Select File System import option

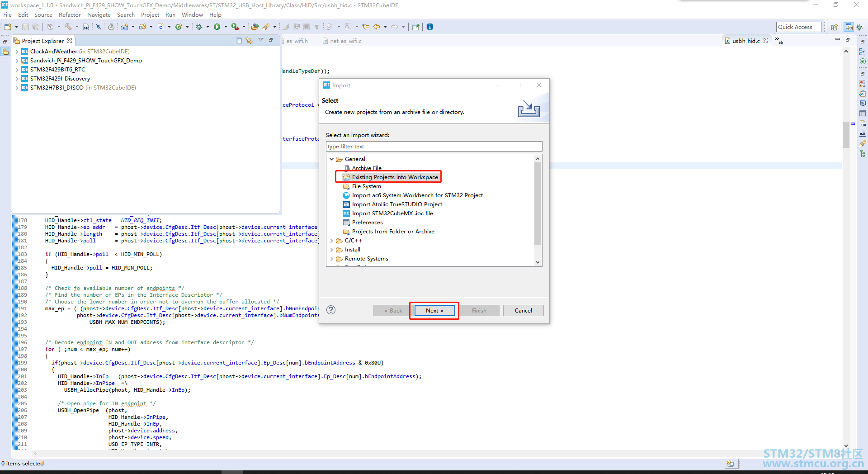[x=362, y=186]
